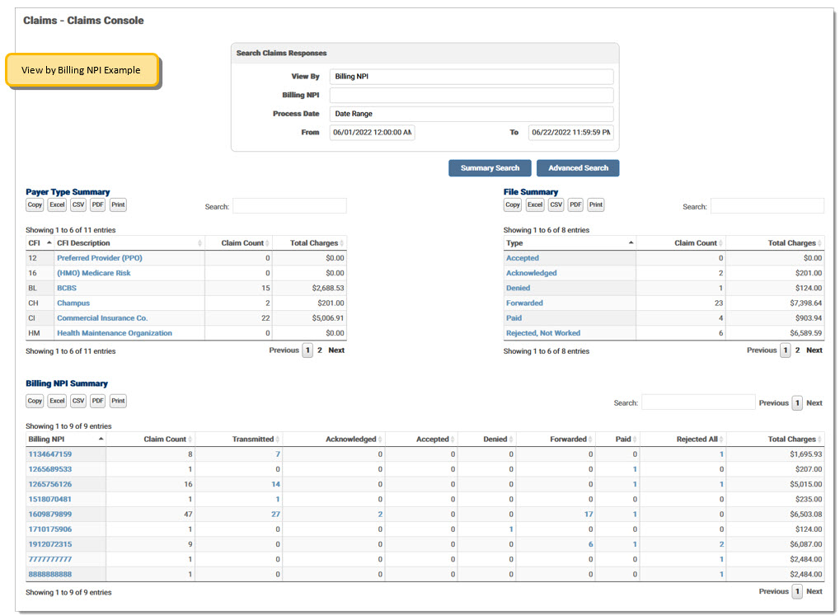Sort File Summary by Claim Count
840x616 pixels.
681,243
